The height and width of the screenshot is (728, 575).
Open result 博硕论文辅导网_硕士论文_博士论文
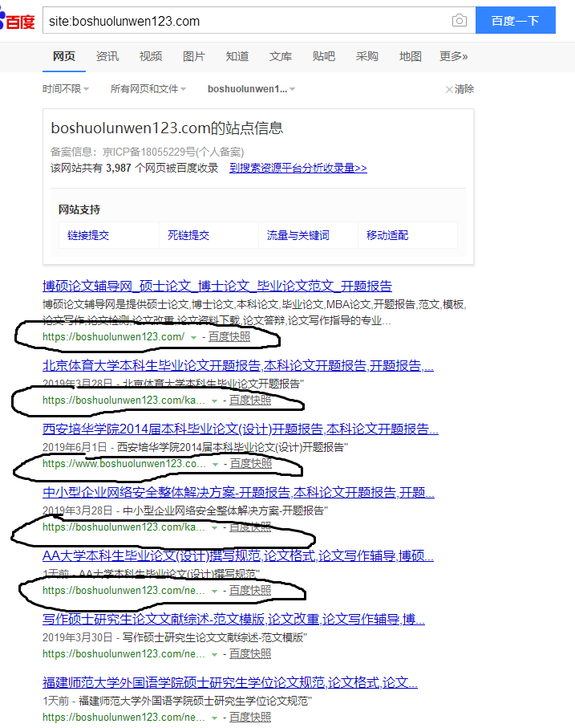(217, 286)
